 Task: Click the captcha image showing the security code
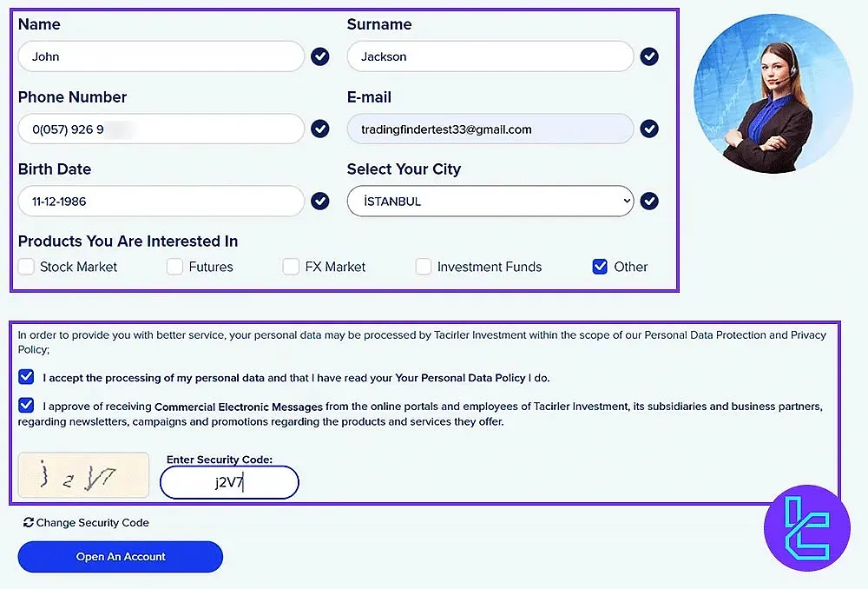coord(82,475)
